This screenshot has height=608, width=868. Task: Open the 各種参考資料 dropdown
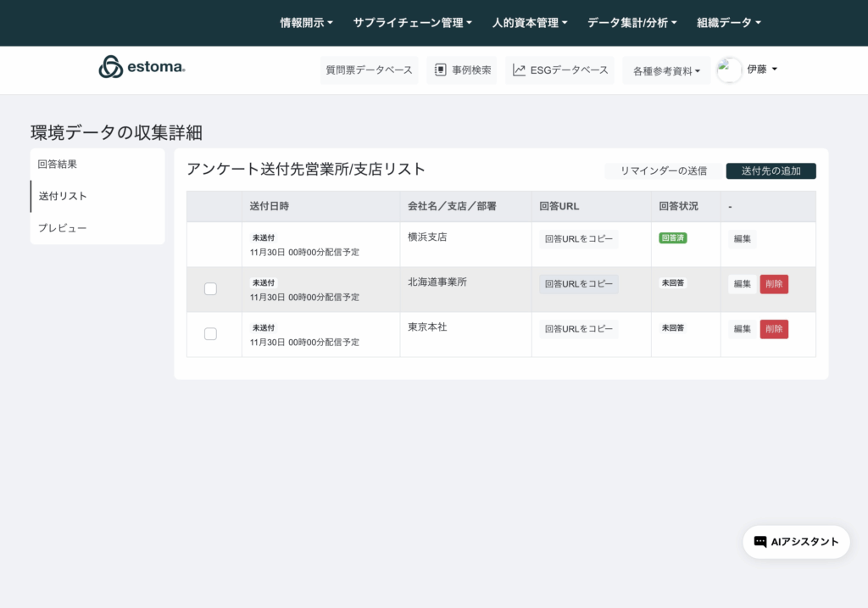(666, 71)
